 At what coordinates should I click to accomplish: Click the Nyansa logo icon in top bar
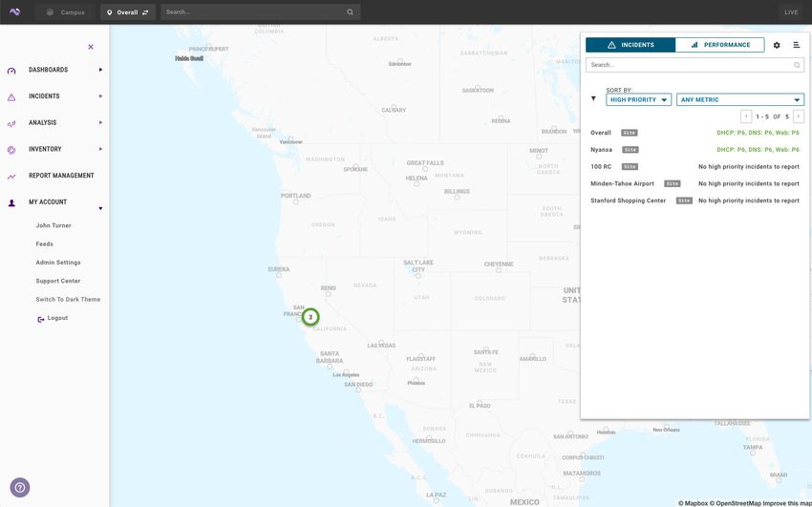[14, 11]
